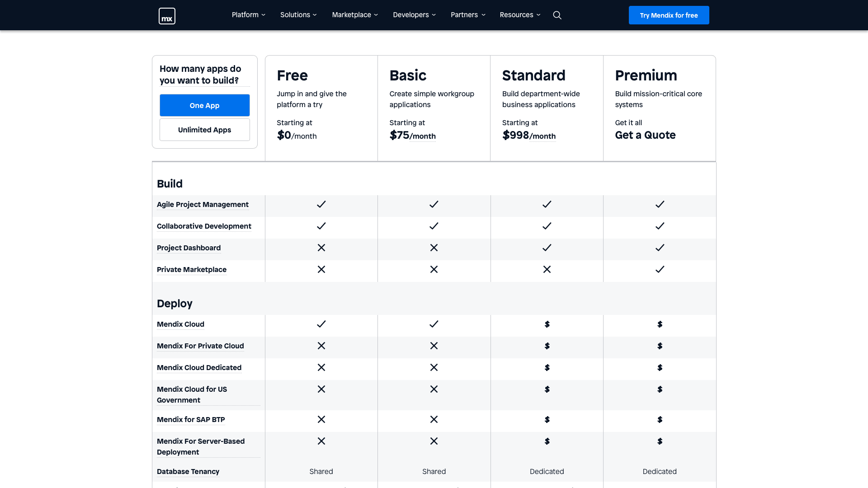Select the Unlimited Apps pricing option
Screen dimensions: 868x488
point(204,129)
